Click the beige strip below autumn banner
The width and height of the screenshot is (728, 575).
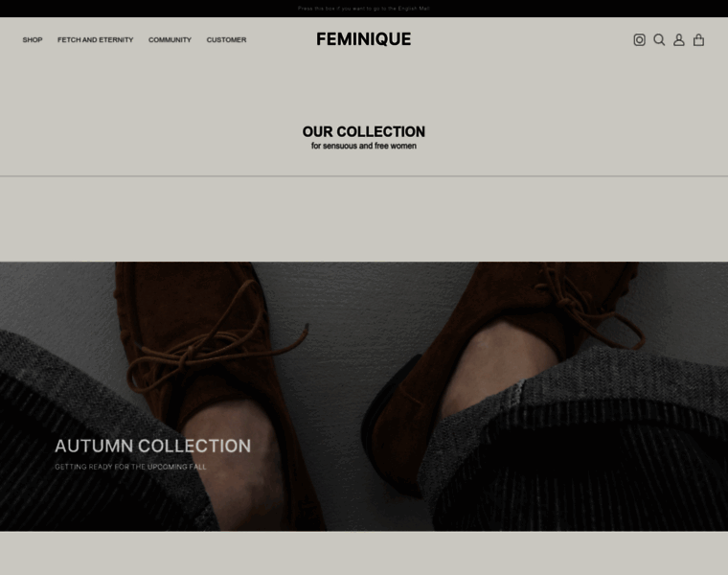click(x=364, y=553)
